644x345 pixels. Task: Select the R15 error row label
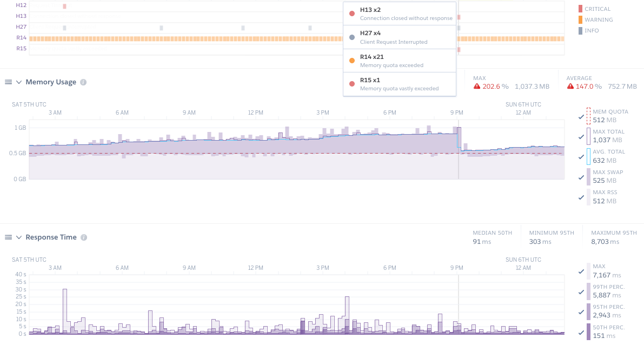(21, 49)
